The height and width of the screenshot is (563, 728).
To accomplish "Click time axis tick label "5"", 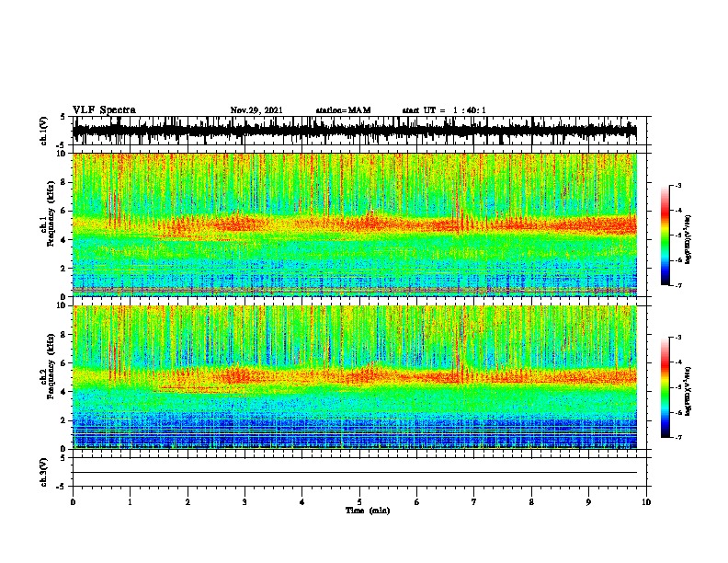I will coord(359,502).
